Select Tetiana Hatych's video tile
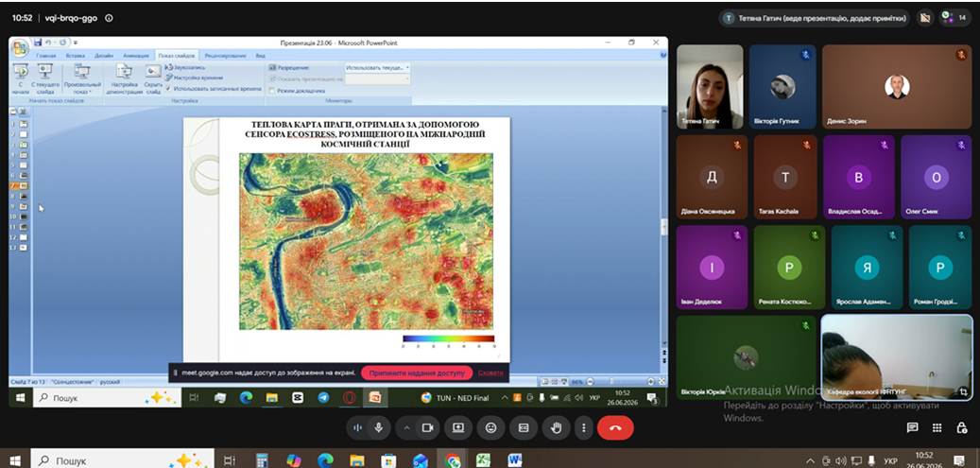Screen dimensions: 980x468 point(710,87)
